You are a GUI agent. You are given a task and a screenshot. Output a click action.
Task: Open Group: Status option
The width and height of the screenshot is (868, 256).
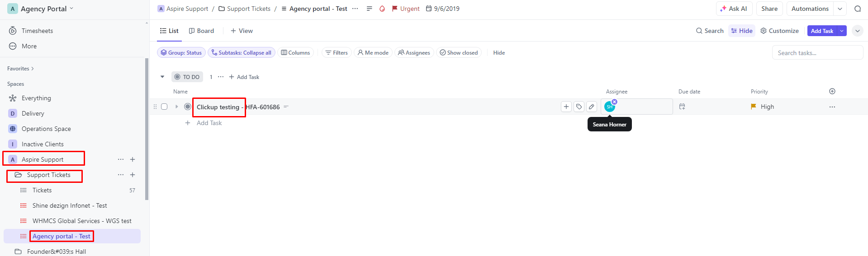click(181, 53)
